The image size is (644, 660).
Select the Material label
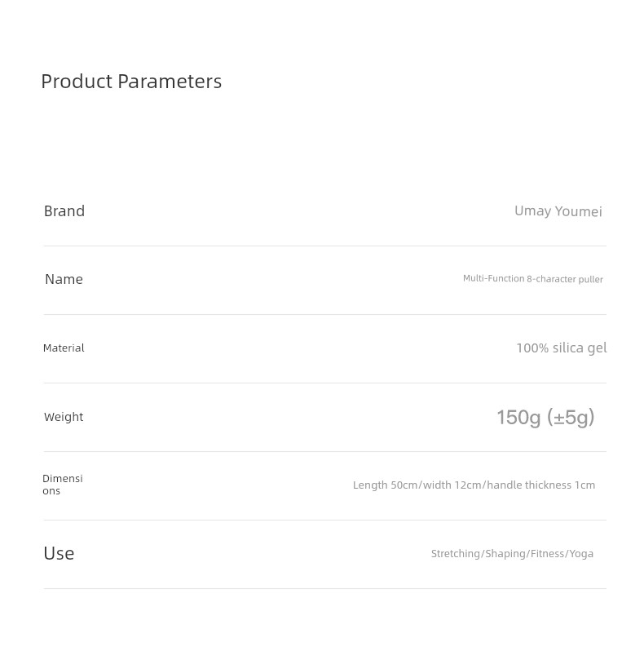click(64, 348)
